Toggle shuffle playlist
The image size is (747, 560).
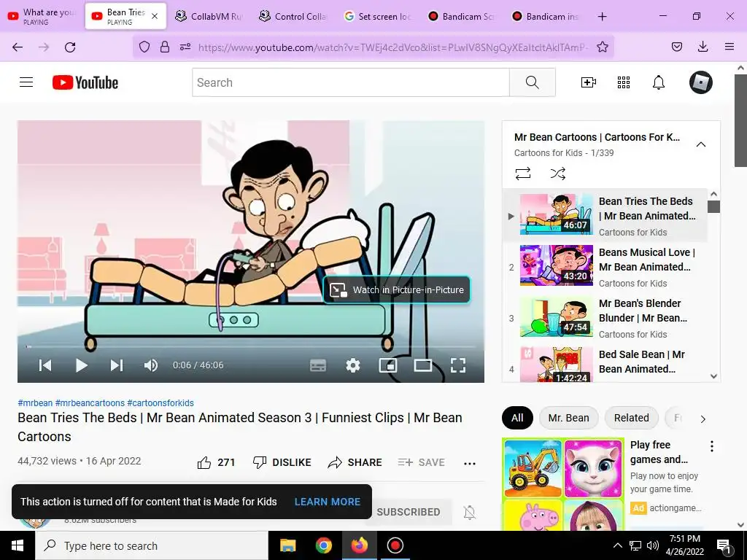coord(558,174)
